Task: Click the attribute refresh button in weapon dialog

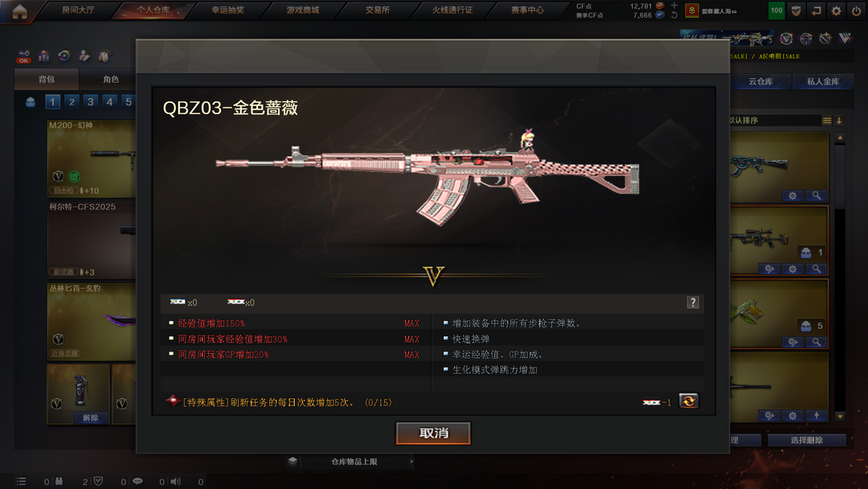Action: (x=688, y=401)
